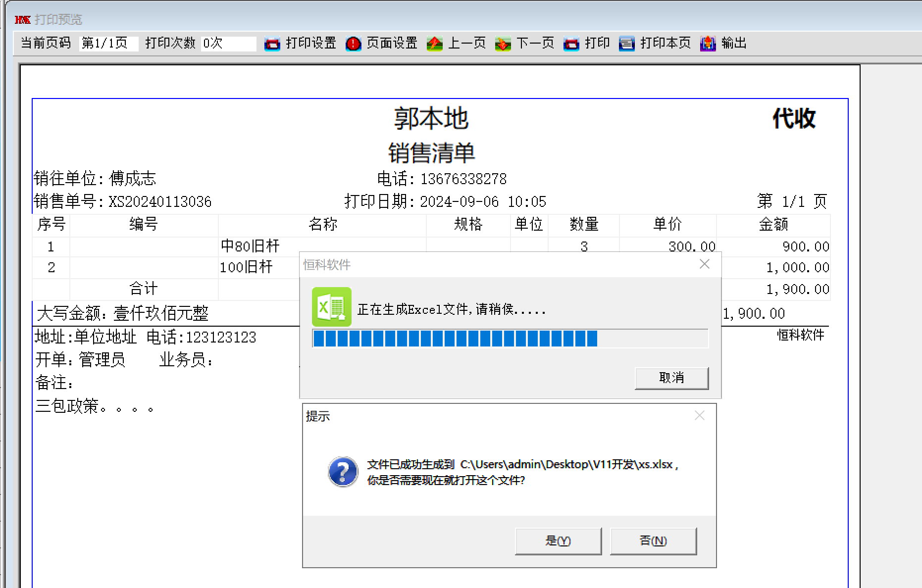The image size is (922, 588).
Task: Click the 第 1/1 页 page indicator on invoice
Action: point(792,201)
